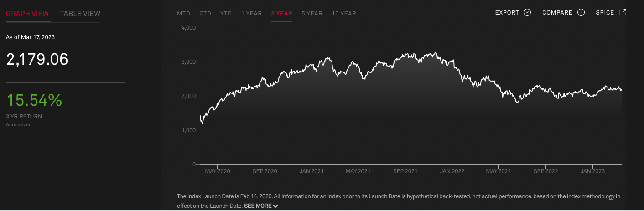Click the 15.54% three-year return value
Viewport: 644px width, 211px height.
pyautogui.click(x=34, y=100)
